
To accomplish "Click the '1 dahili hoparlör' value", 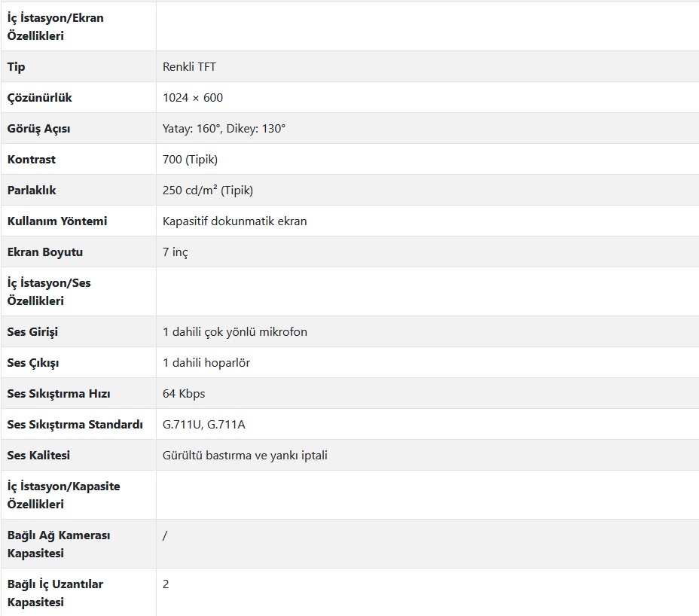I will coord(206,363).
